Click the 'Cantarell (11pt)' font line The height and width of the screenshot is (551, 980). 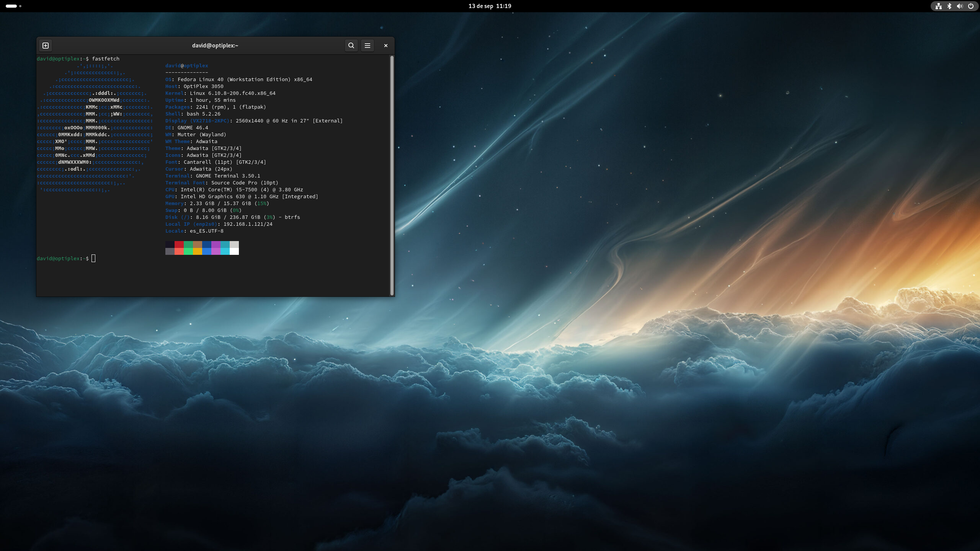tap(216, 162)
